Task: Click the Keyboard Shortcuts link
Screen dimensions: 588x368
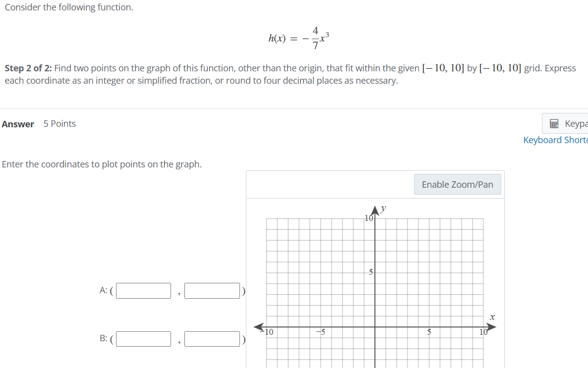Action: (x=555, y=140)
